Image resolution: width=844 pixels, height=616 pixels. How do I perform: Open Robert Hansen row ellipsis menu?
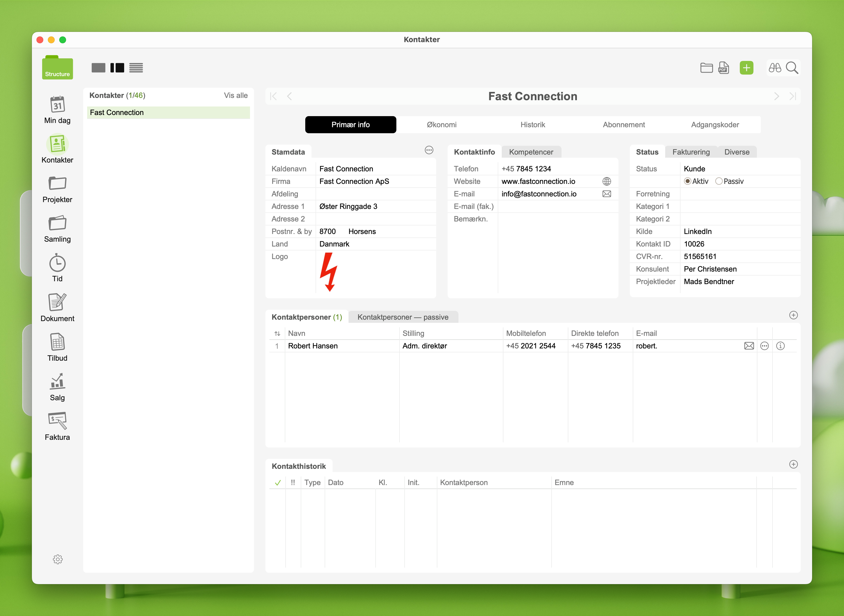click(764, 346)
